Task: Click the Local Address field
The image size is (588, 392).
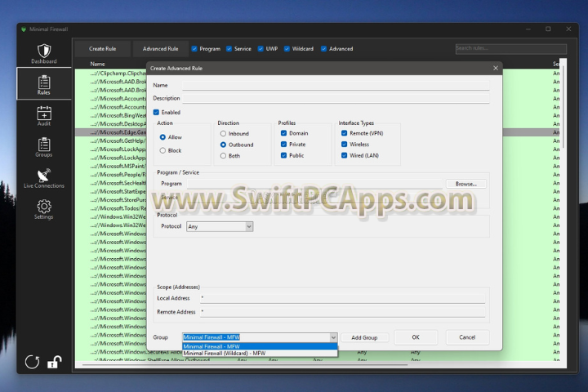Action: coord(343,298)
